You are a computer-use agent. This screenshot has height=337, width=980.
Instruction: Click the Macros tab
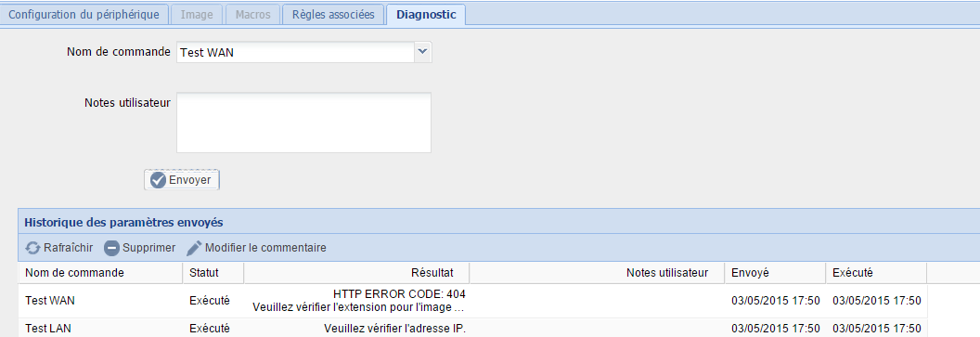click(x=252, y=14)
